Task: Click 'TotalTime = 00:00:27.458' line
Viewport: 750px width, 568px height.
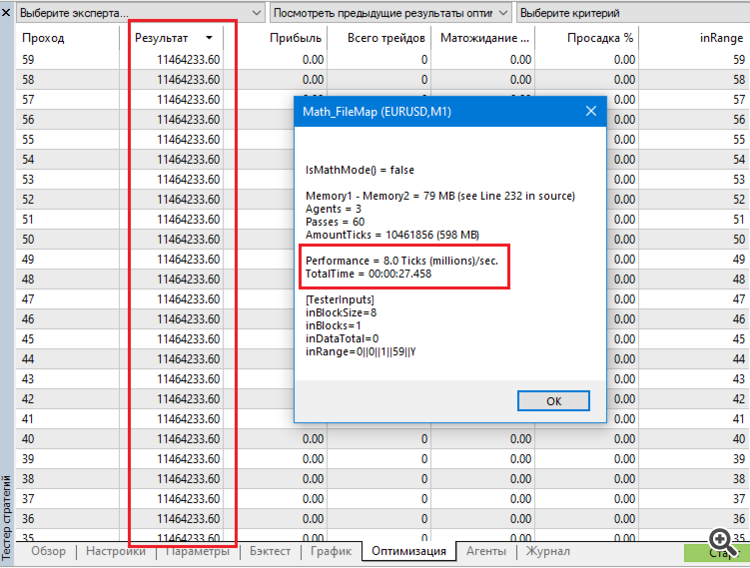Action: [368, 274]
